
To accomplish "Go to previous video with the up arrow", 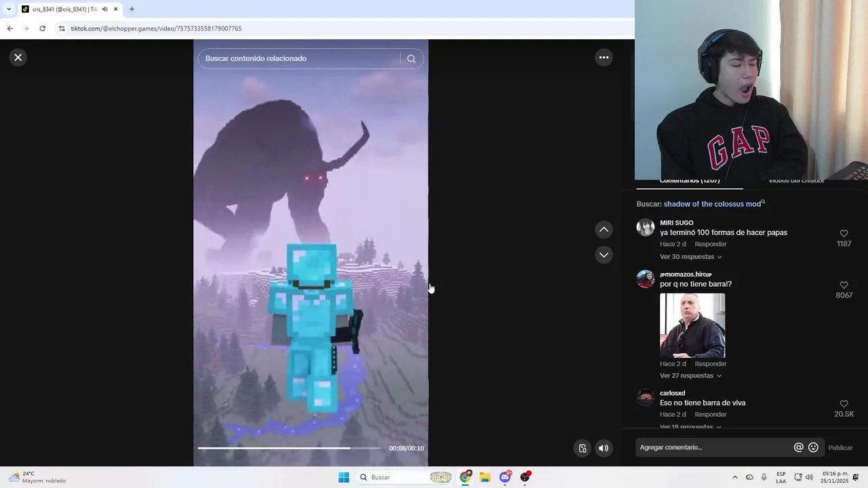I will point(604,230).
